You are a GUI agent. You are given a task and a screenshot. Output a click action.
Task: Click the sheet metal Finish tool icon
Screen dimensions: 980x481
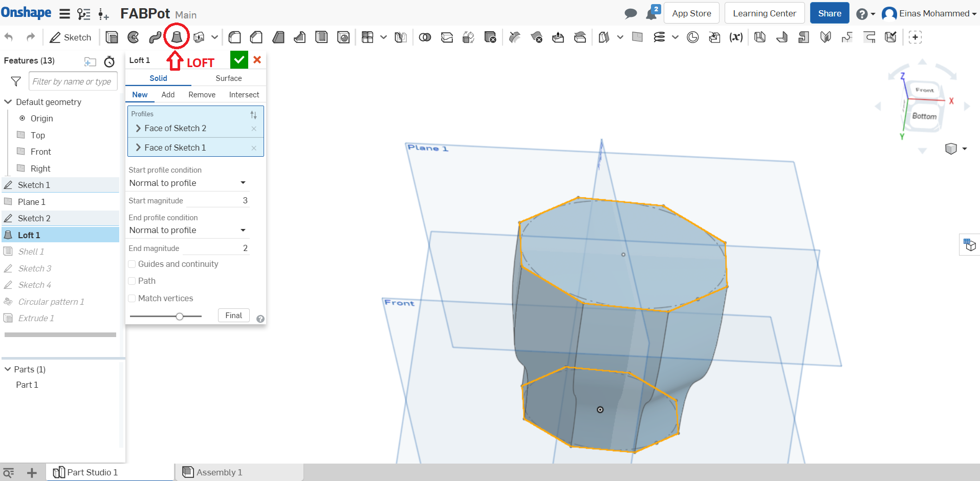pos(890,37)
